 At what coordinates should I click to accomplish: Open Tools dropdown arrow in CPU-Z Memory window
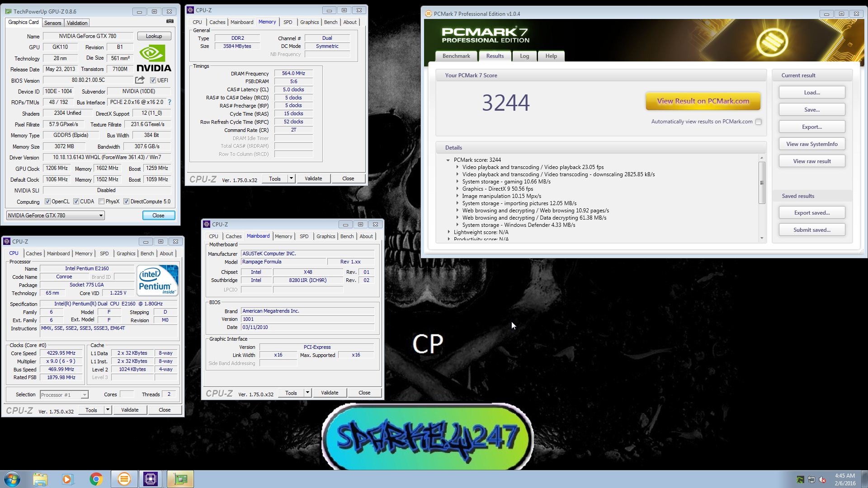coord(291,178)
